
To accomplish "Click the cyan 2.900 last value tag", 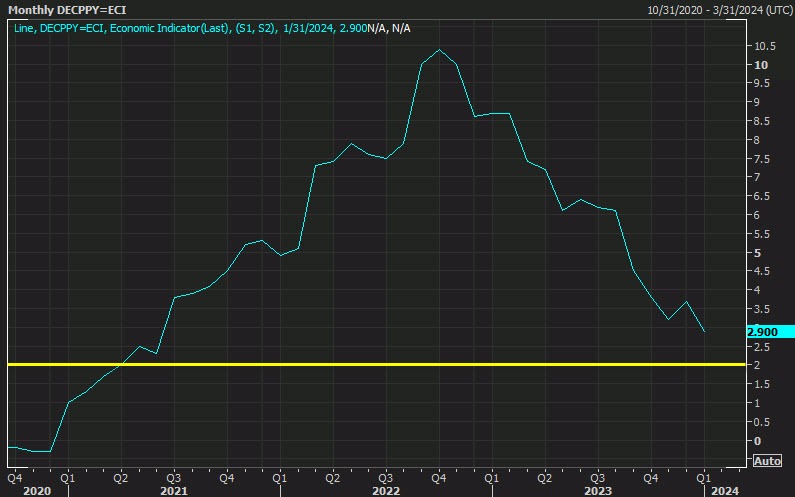I will (765, 331).
